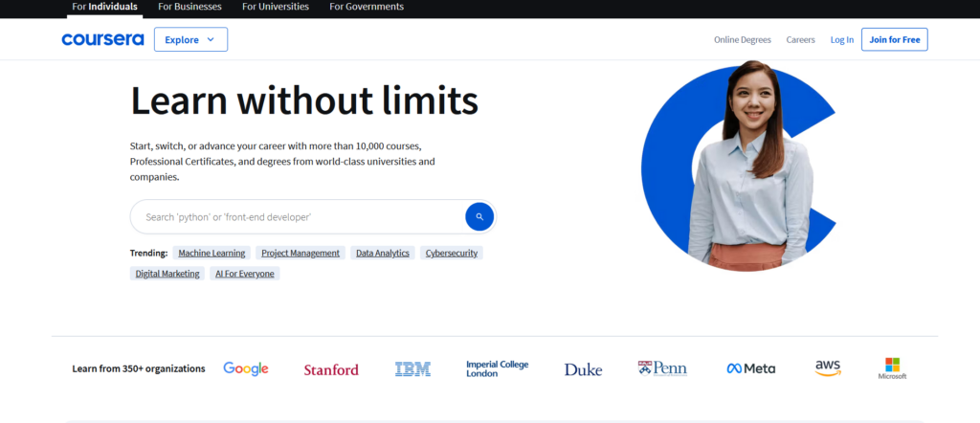Click the 'Trending:' label
The width and height of the screenshot is (980, 423).
point(148,253)
